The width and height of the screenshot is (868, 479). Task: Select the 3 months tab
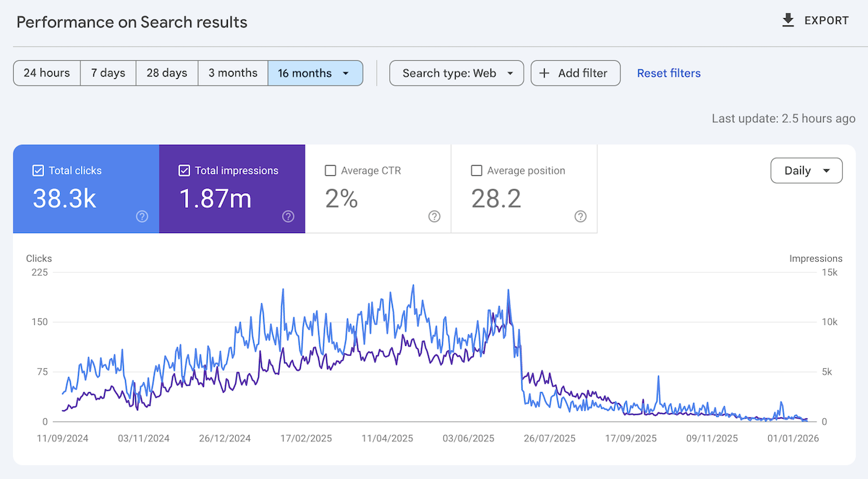(232, 72)
